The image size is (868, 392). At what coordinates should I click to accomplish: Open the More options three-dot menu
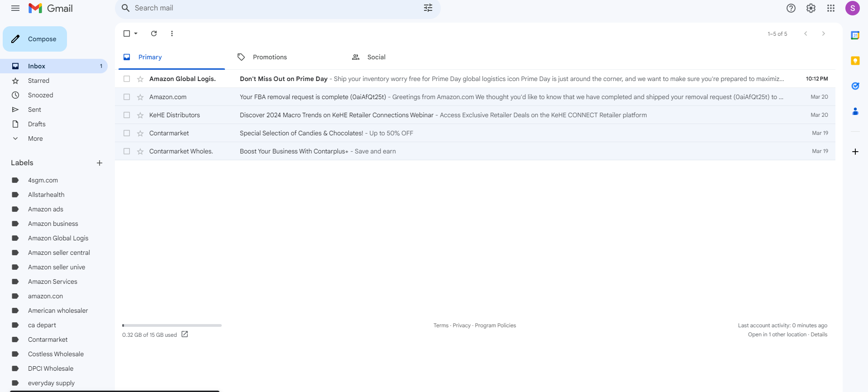coord(172,33)
